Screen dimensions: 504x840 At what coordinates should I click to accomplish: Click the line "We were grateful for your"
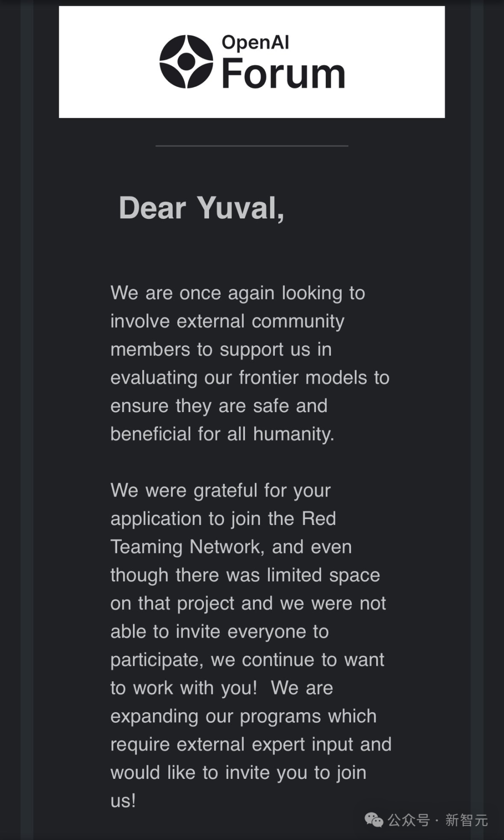(221, 491)
